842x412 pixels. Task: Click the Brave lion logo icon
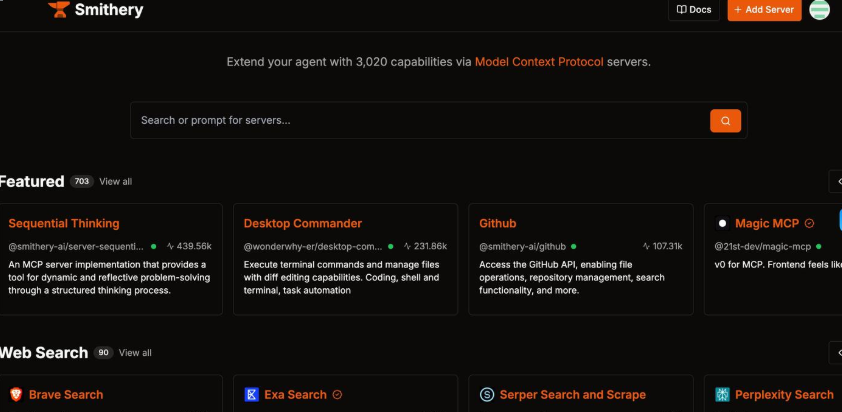(16, 395)
